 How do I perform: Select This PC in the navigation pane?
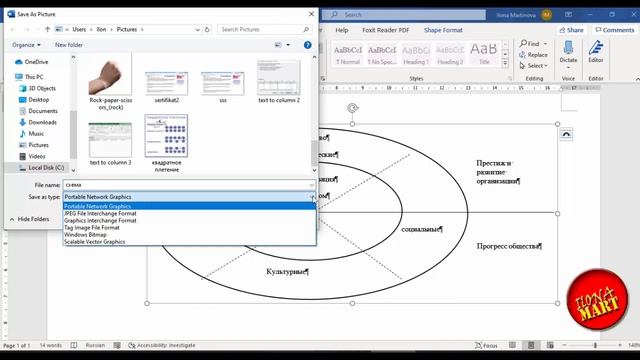[x=29, y=77]
